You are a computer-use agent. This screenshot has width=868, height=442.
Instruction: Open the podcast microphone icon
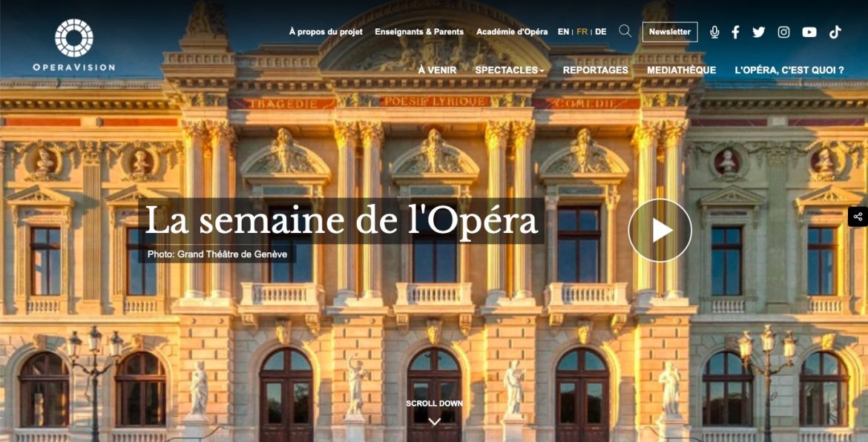tap(714, 32)
